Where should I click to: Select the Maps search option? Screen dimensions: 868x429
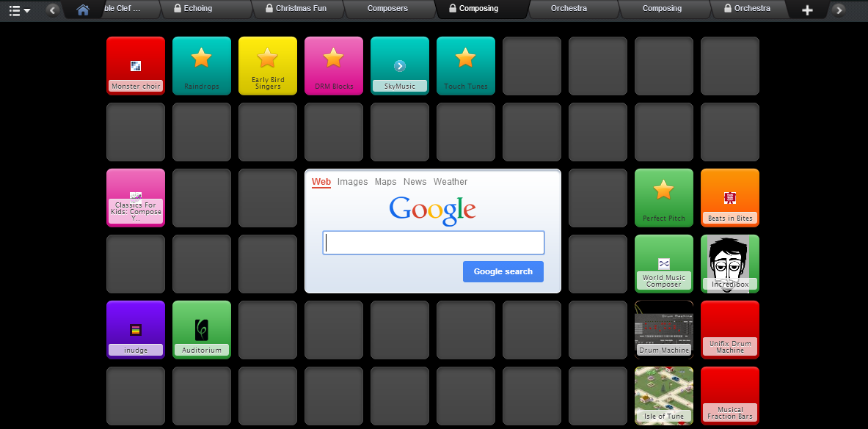[386, 182]
